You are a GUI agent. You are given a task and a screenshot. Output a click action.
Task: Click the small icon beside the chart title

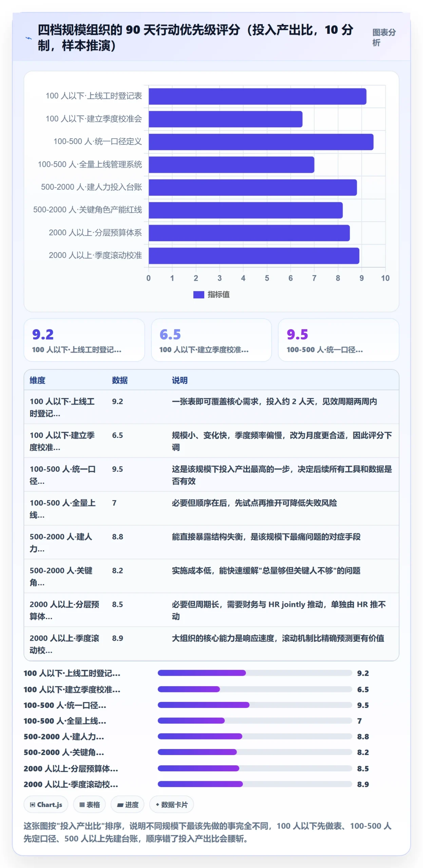coord(29,38)
